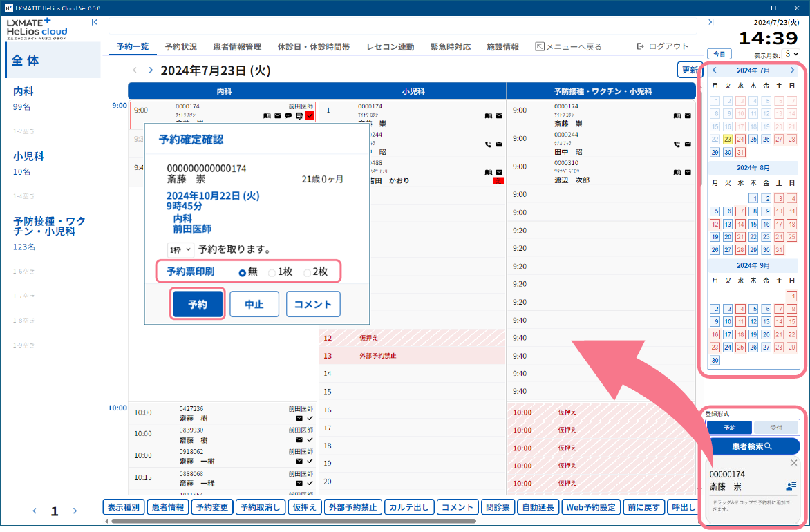
Task: Select 2枚 ticket print option
Action: click(308, 272)
